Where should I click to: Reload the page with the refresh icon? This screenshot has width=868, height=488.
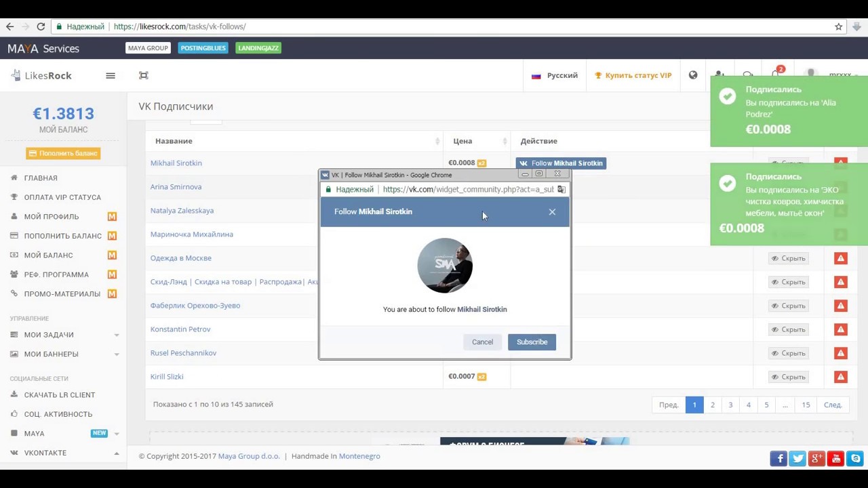[x=41, y=26]
